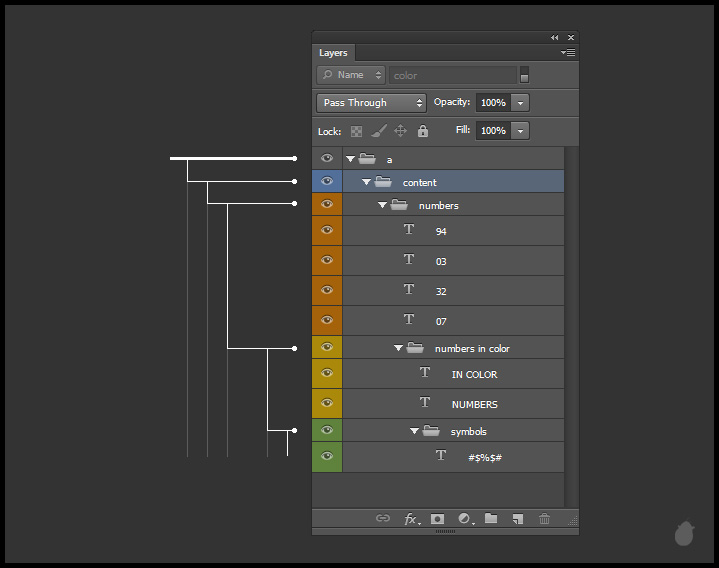Hide the 'content' group visibility eye

coord(327,181)
